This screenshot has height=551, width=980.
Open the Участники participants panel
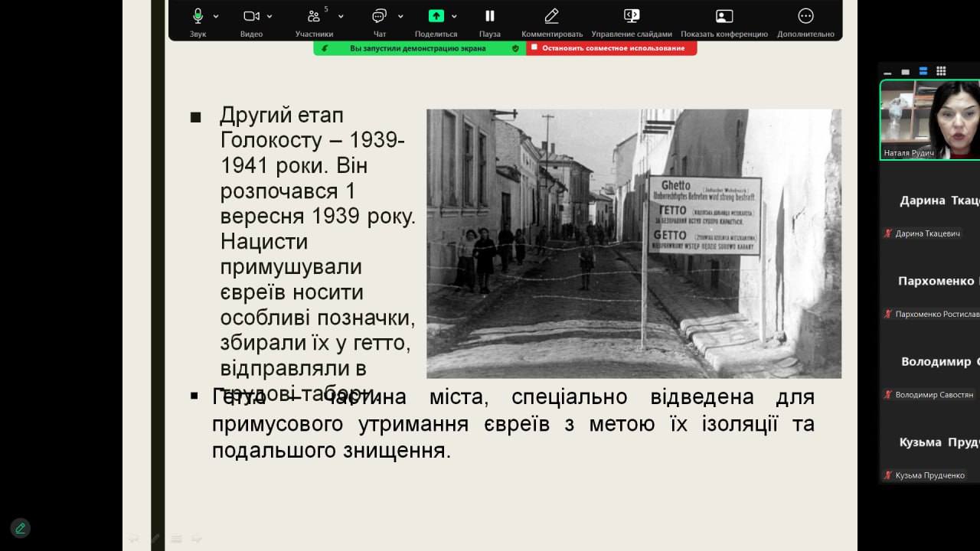pyautogui.click(x=314, y=16)
